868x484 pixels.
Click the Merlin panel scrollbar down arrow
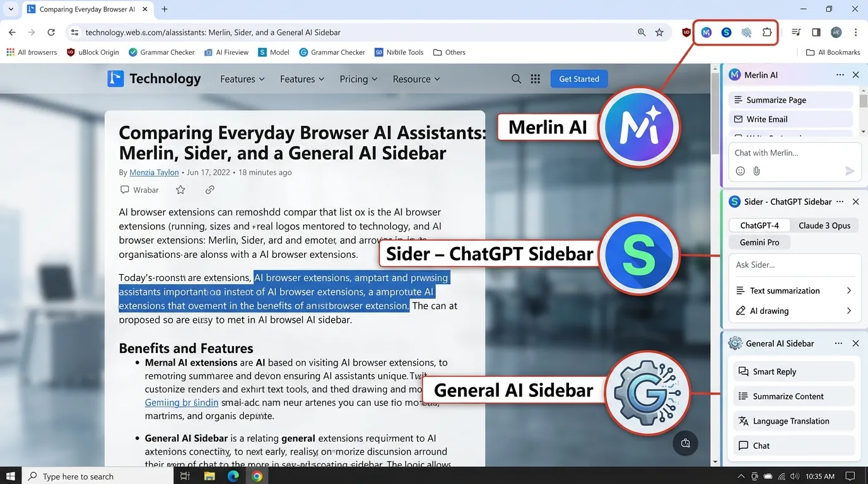[864, 132]
